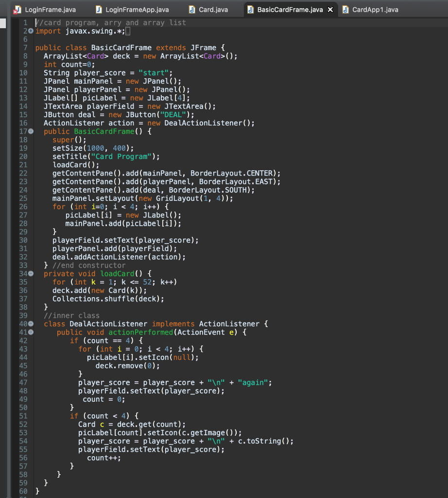Select the BasicCardFrame.java tab
The width and height of the screenshot is (448, 498).
click(290, 10)
